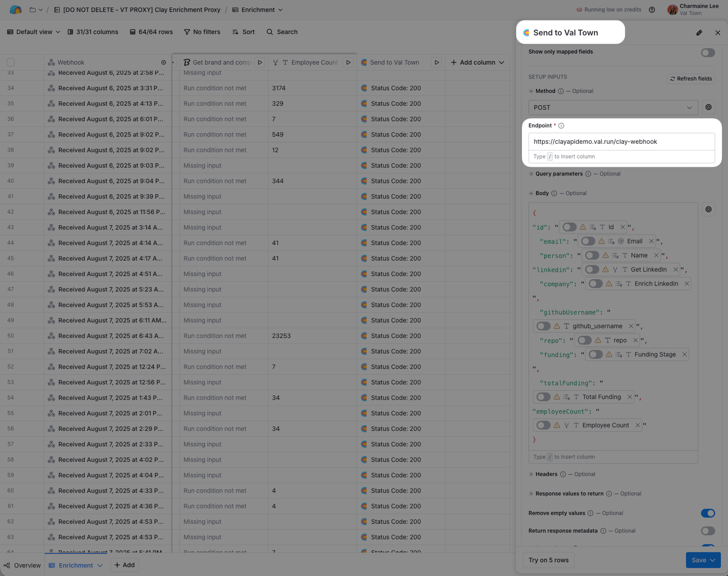The width and height of the screenshot is (728, 576).
Task: Remove the Funding Stage token from body
Action: click(685, 355)
